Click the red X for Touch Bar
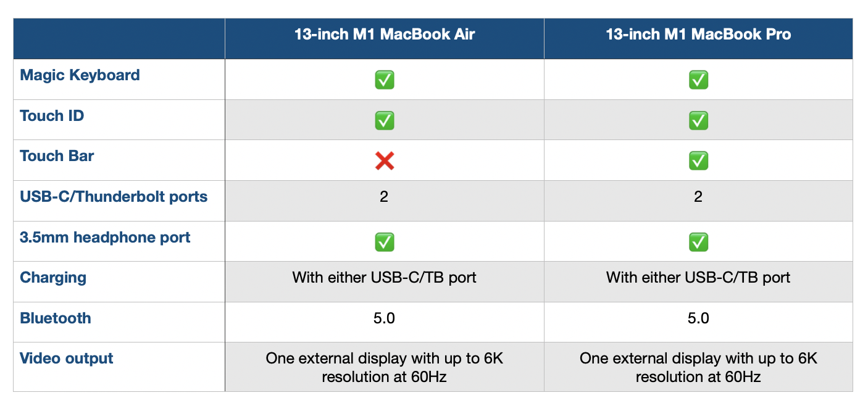Screen dimensions: 868x411 (x=385, y=161)
